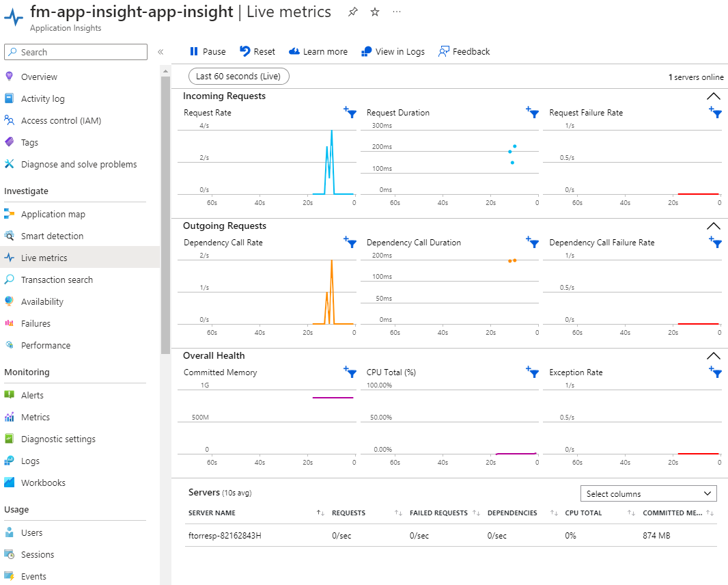Open the filter on the Request Rate chart
The image size is (728, 585).
(350, 112)
